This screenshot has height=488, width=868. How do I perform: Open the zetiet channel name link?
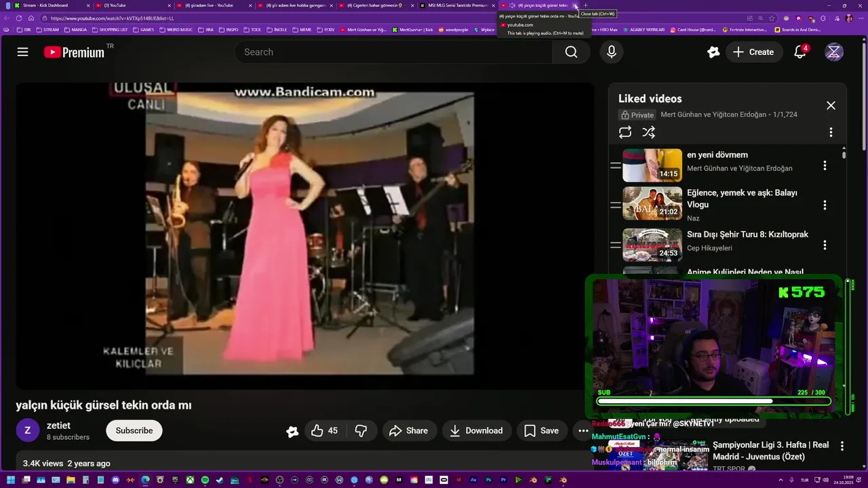(58, 426)
